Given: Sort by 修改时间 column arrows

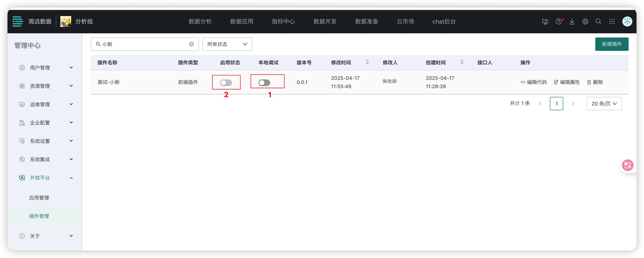Looking at the screenshot, I should (367, 62).
